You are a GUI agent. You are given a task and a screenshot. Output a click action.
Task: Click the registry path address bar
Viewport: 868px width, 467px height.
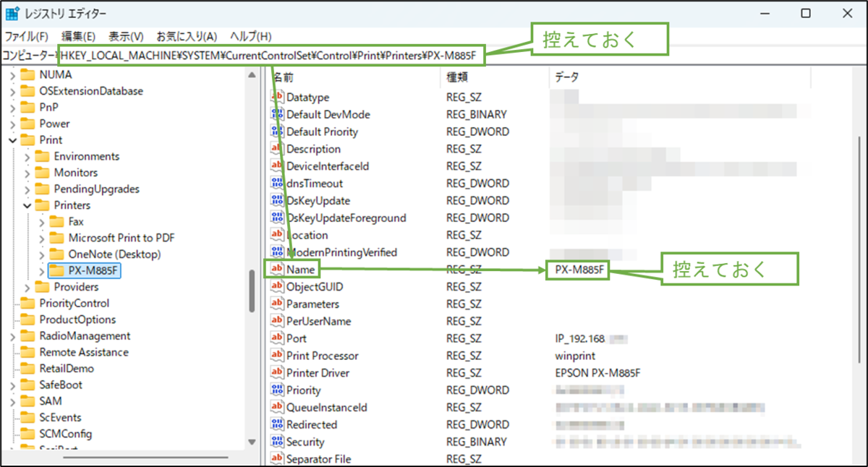point(434,55)
